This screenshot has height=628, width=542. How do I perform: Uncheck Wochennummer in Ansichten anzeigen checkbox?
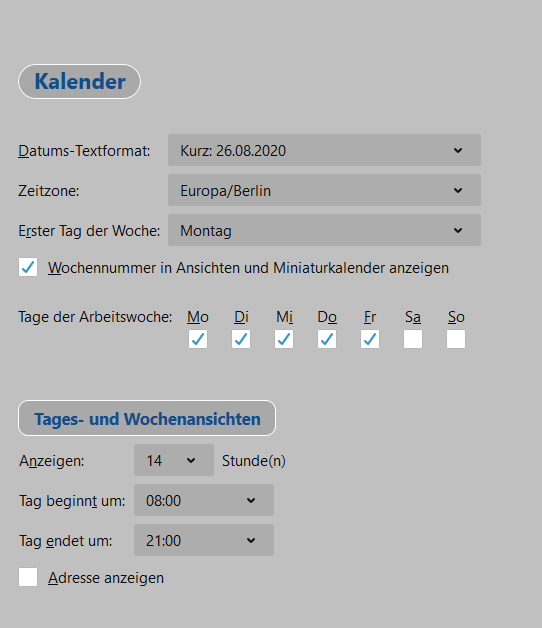(28, 267)
